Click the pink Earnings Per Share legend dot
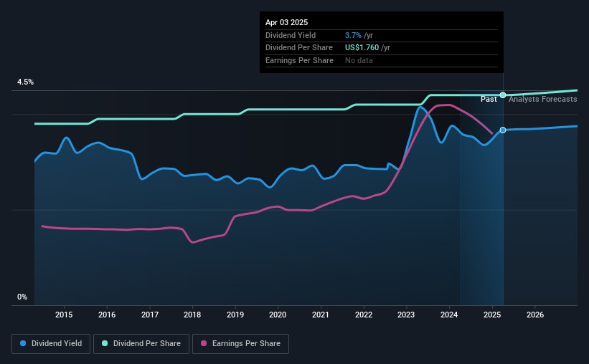This screenshot has width=589, height=364. pyautogui.click(x=204, y=343)
